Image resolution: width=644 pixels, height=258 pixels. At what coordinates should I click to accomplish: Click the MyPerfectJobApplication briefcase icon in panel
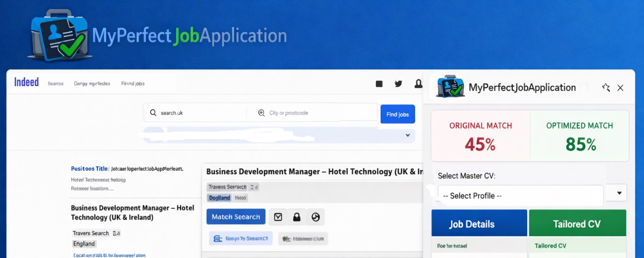point(451,86)
